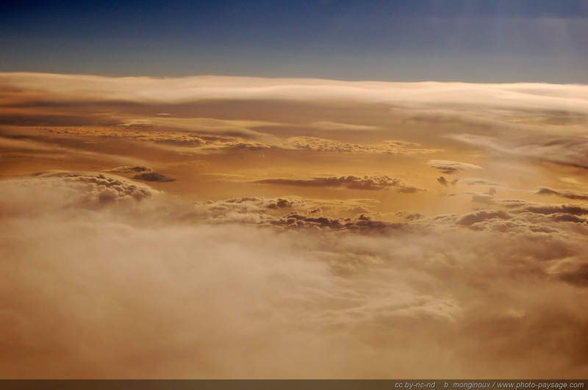Select the b. monginoux author credit
The image size is (588, 390).
[467, 385]
